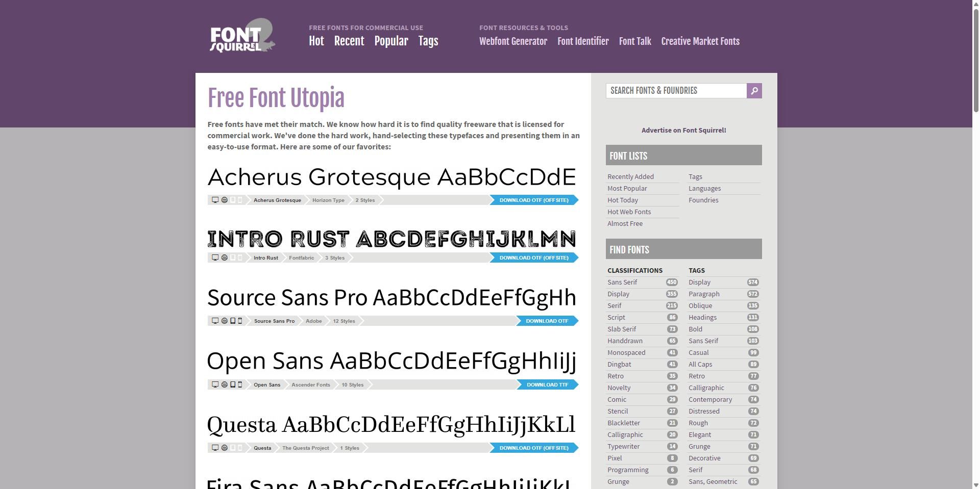Click desktop license icon for Acherus Grotesque
This screenshot has width=980, height=489.
pyautogui.click(x=215, y=200)
